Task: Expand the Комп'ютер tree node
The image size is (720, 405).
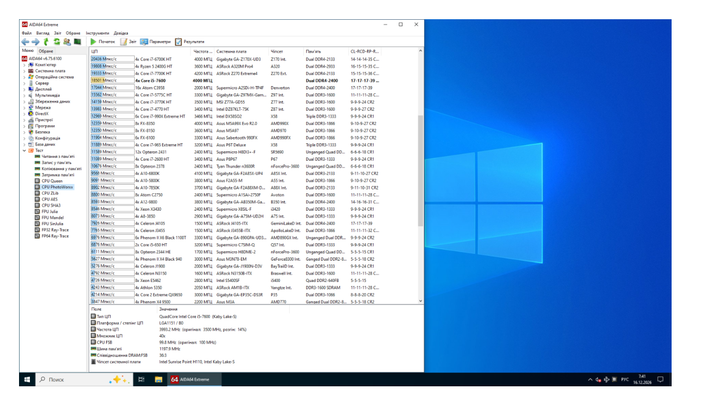Action: click(24, 65)
